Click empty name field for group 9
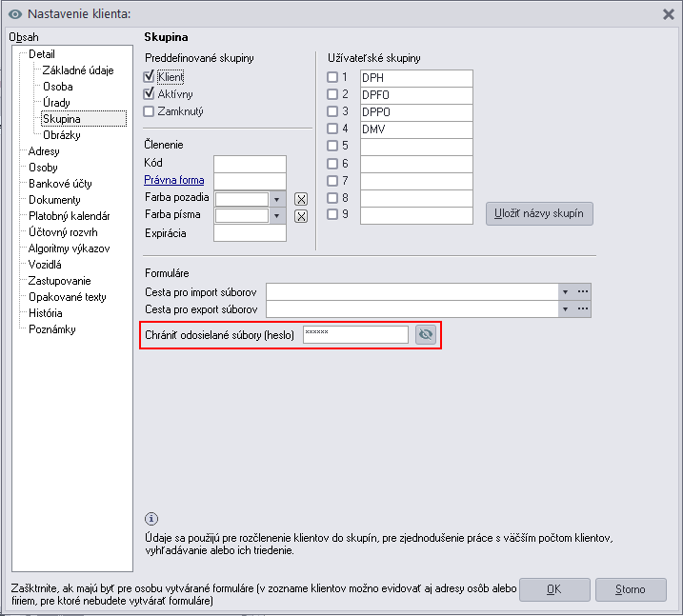This screenshot has width=683, height=616. [x=416, y=215]
